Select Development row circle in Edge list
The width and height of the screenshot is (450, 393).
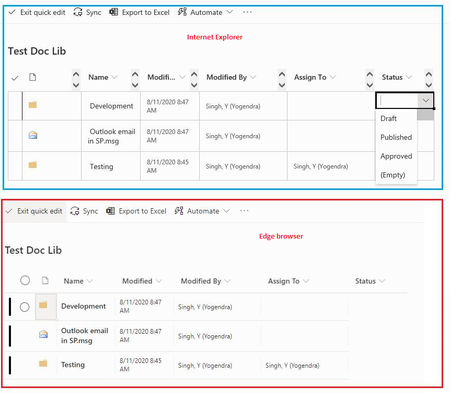(x=24, y=307)
